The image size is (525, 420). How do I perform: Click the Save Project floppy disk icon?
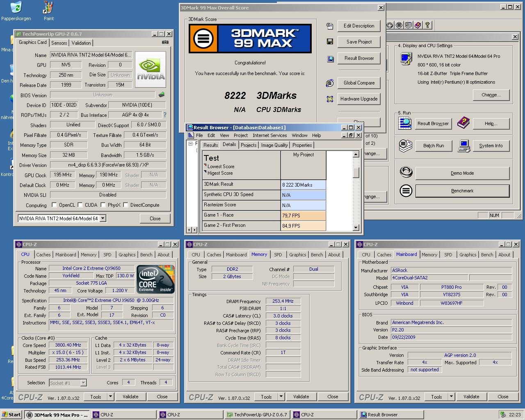point(329,41)
